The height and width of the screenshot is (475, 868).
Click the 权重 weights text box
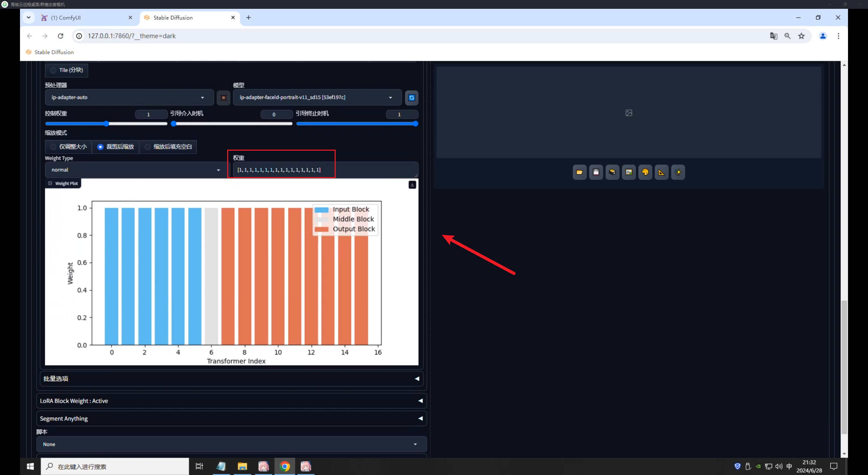[x=325, y=170]
